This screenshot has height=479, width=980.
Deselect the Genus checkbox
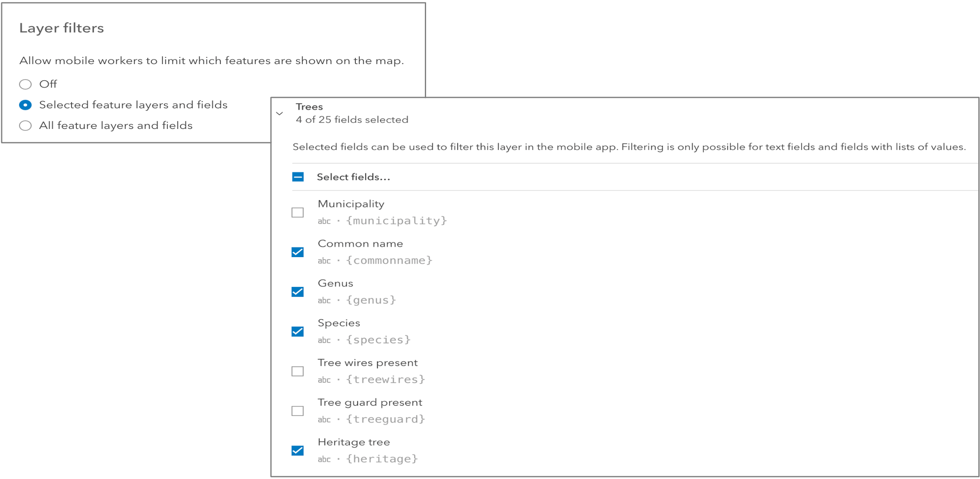tap(297, 291)
